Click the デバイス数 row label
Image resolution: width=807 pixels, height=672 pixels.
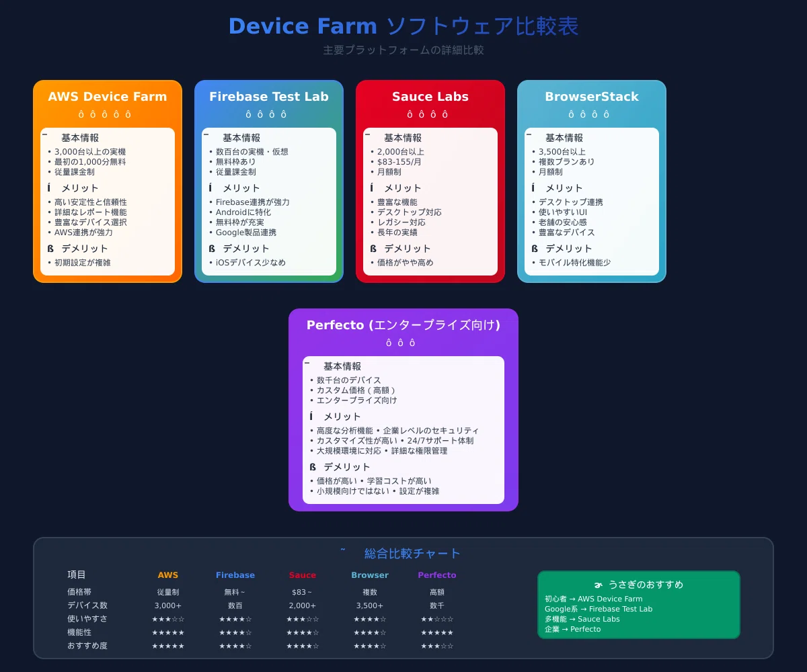[87, 605]
